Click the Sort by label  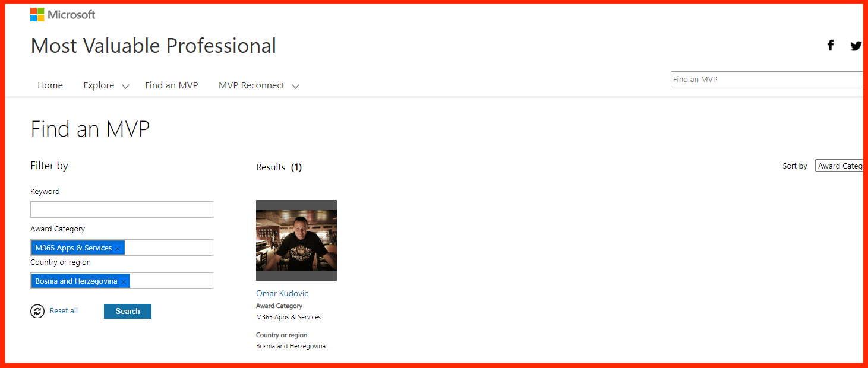(795, 166)
